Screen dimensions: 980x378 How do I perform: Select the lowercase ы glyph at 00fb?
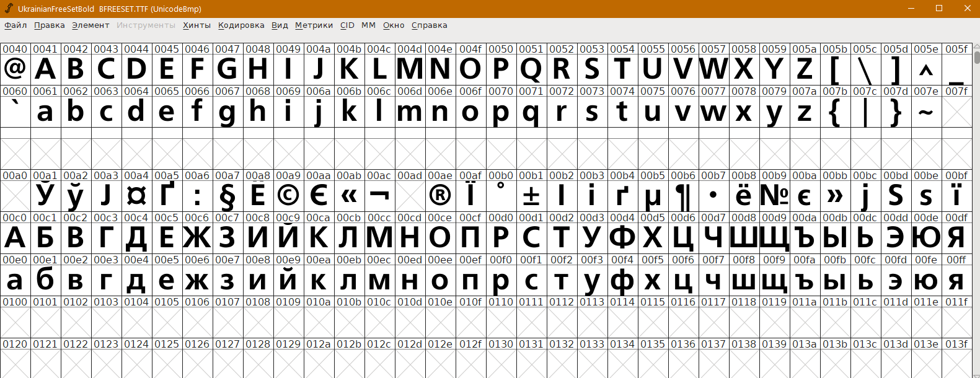[x=835, y=280]
